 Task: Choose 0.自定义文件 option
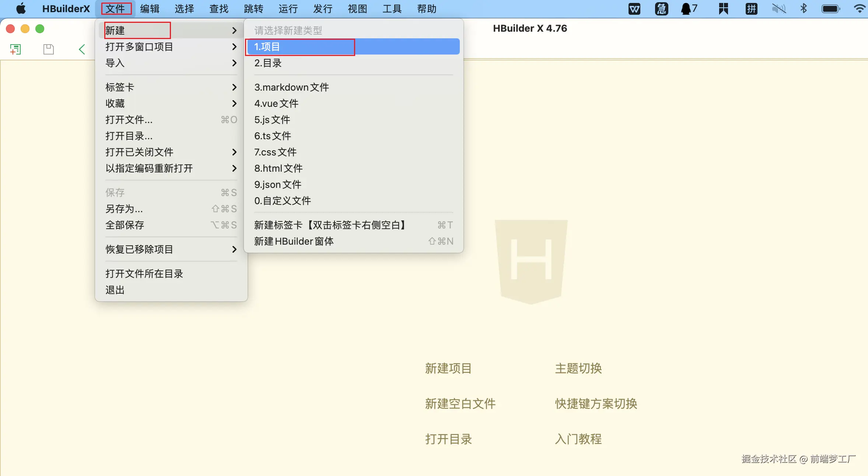[354, 200]
